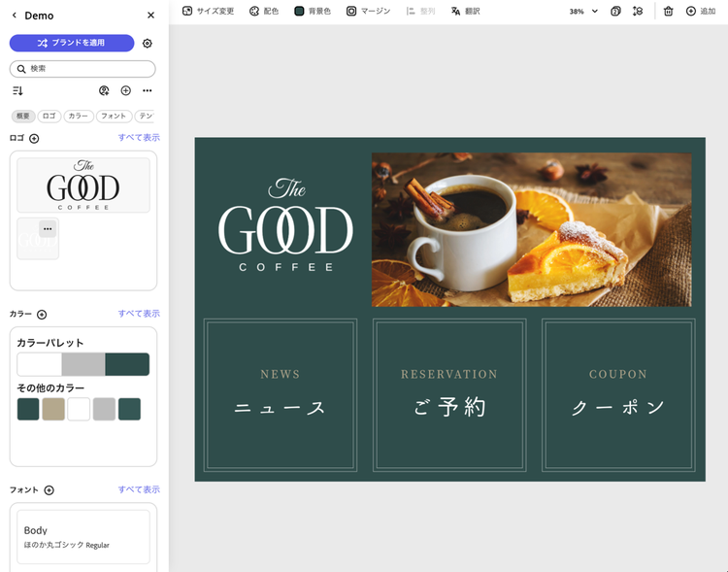728x572 pixels.
Task: Show all fonts via すべて表示 link
Action: tap(139, 489)
